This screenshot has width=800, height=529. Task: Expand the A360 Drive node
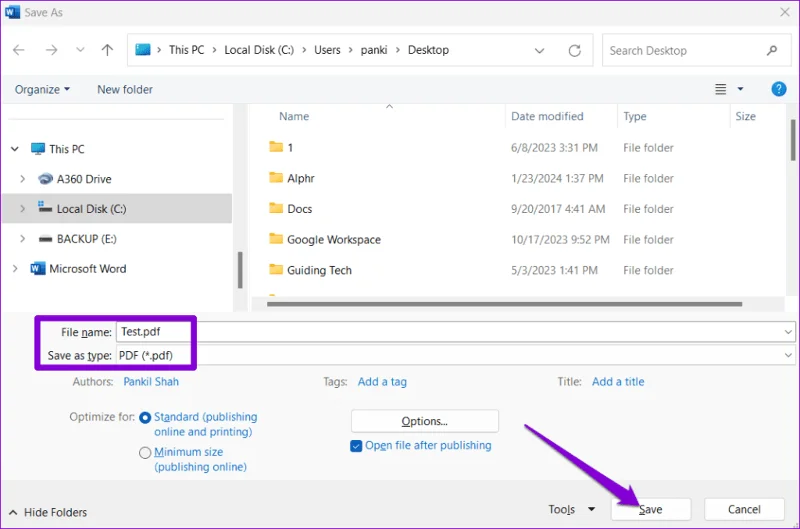tap(22, 179)
